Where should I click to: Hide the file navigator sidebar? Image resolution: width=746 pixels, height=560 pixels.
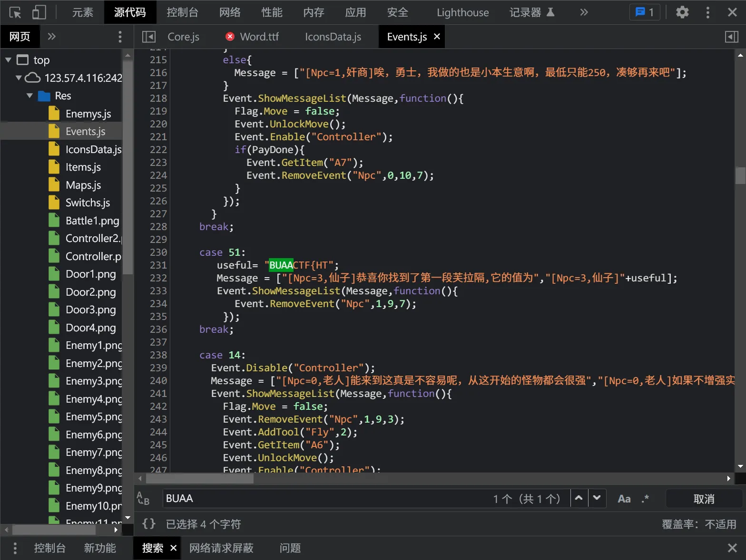point(149,37)
